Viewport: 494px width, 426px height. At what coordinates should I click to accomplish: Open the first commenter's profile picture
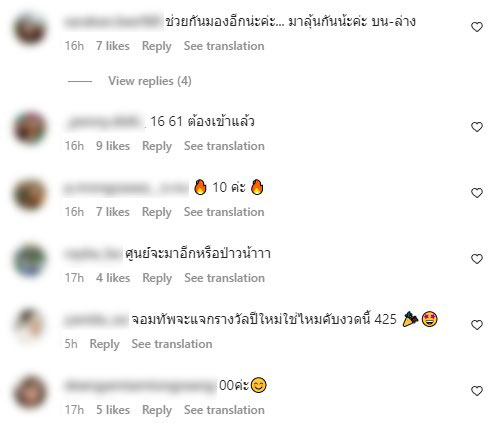point(30,28)
